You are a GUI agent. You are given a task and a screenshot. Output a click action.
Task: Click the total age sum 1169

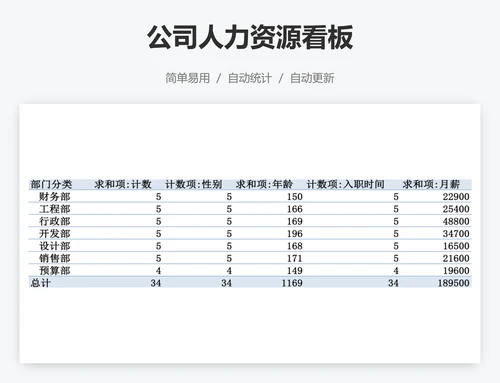coord(292,283)
